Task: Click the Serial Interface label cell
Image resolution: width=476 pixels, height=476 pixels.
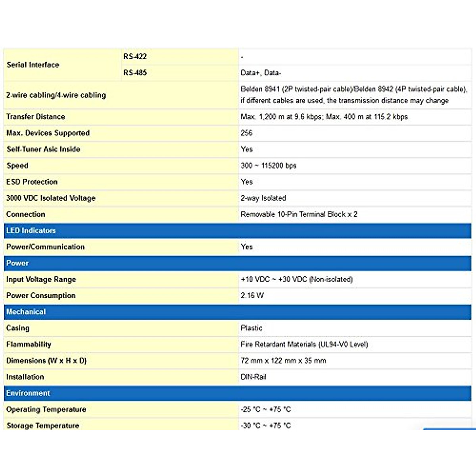Action: click(33, 65)
